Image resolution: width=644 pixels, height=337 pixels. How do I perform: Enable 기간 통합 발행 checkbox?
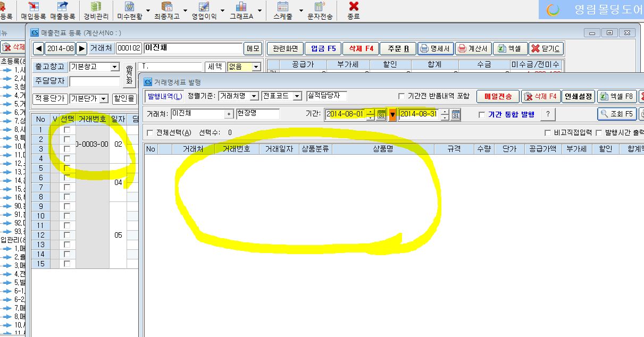coord(482,114)
